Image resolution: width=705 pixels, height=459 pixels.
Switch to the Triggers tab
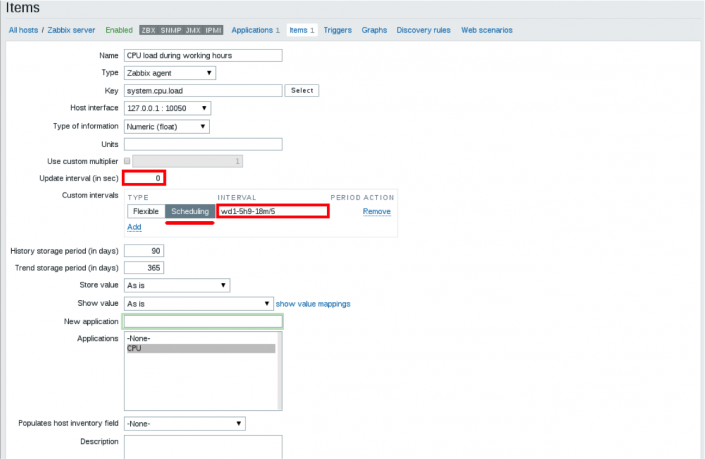pyautogui.click(x=337, y=30)
